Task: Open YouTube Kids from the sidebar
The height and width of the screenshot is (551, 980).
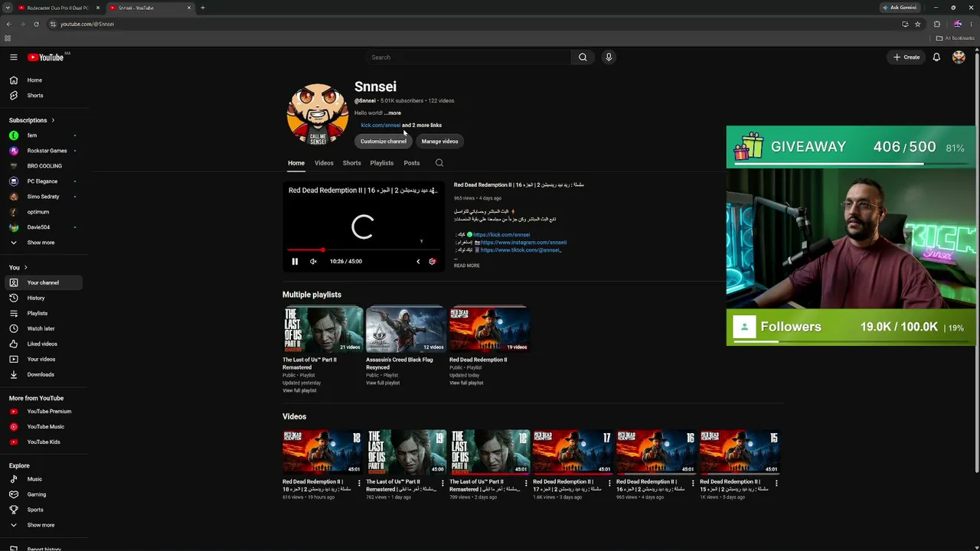Action: click(x=43, y=442)
